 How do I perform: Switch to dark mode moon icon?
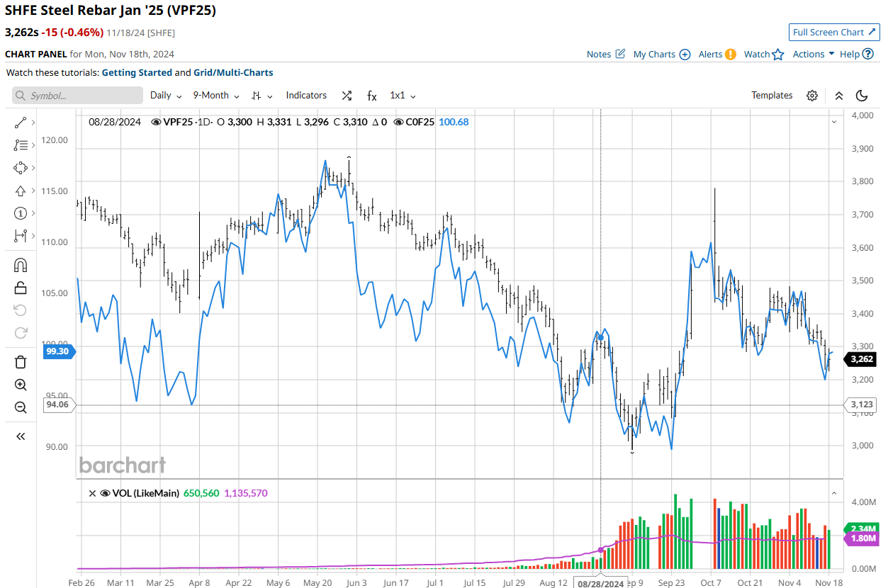coord(862,96)
